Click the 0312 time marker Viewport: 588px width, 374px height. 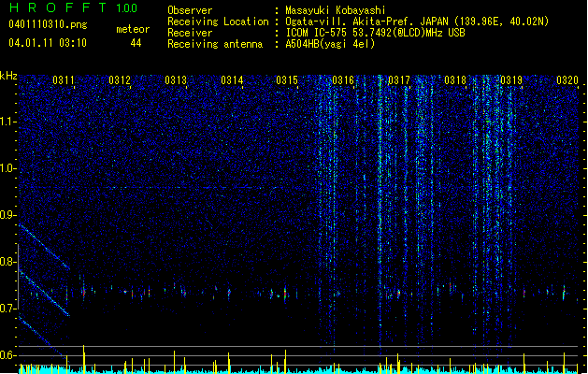pyautogui.click(x=120, y=80)
